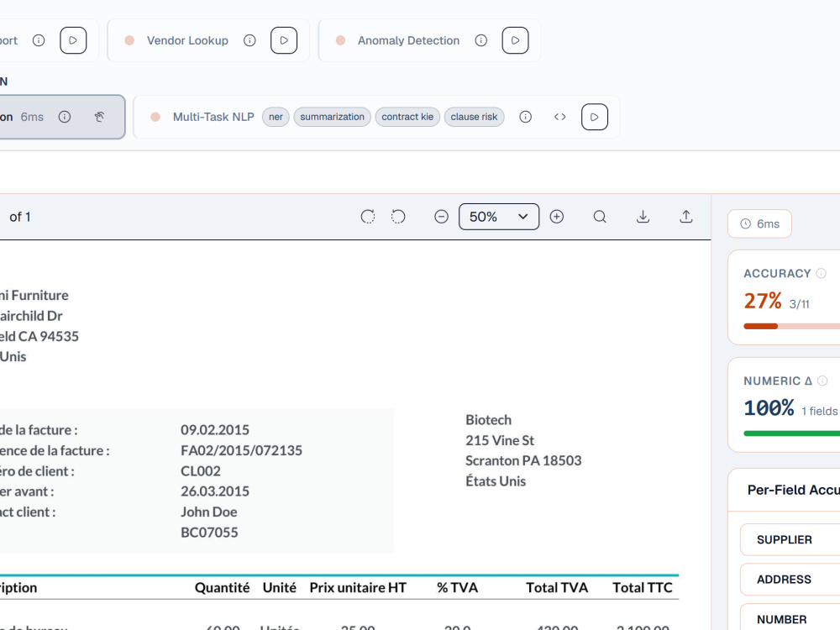Click the 100% numeric value
The height and width of the screenshot is (630, 840).
pos(769,408)
